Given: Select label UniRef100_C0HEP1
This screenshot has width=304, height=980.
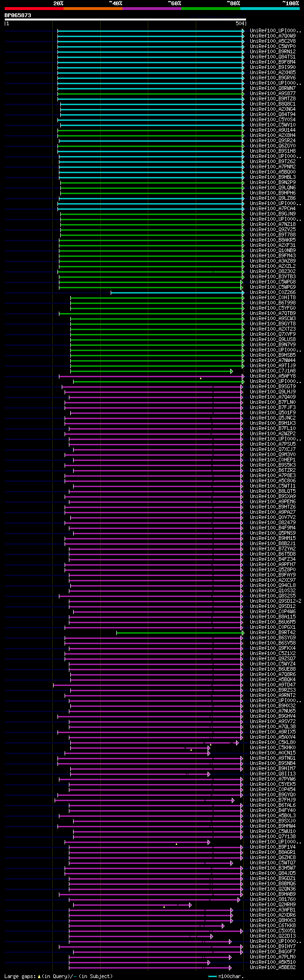Looking at the screenshot, I should tap(273, 460).
